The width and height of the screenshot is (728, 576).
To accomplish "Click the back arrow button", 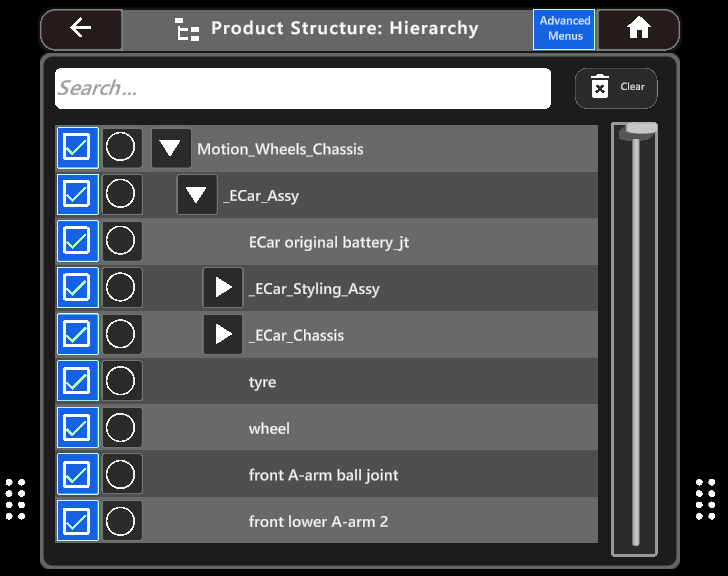I will [x=81, y=29].
